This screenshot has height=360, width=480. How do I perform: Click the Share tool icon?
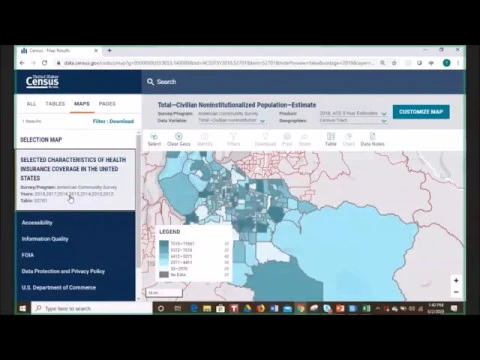pyautogui.click(x=304, y=139)
